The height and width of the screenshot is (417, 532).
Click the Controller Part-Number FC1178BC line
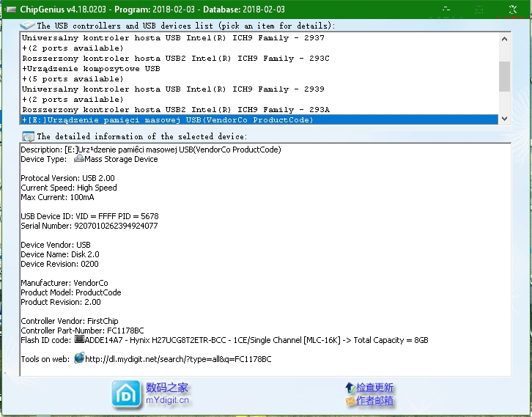[82, 331]
